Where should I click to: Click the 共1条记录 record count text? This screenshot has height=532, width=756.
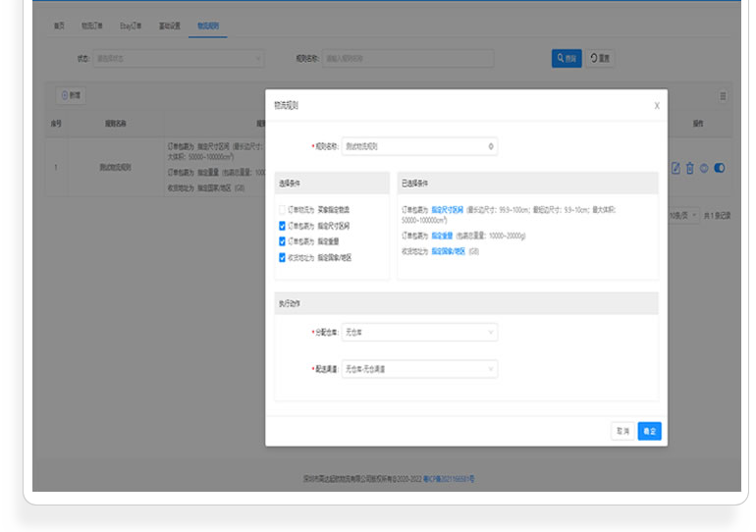click(717, 216)
